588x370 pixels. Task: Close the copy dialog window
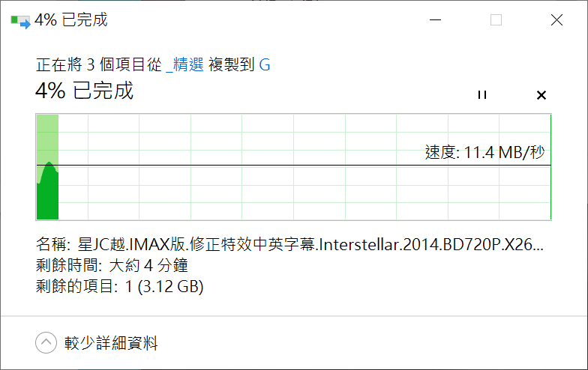(x=556, y=20)
